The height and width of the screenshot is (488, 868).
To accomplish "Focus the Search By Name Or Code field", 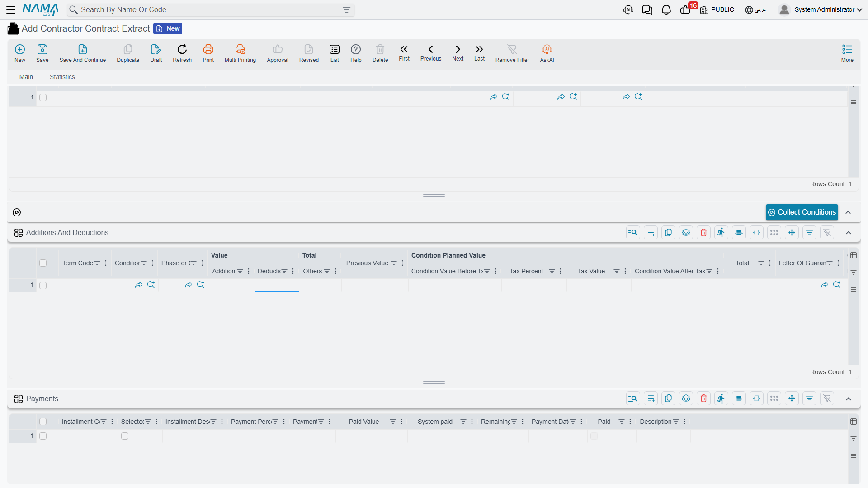I will point(210,10).
